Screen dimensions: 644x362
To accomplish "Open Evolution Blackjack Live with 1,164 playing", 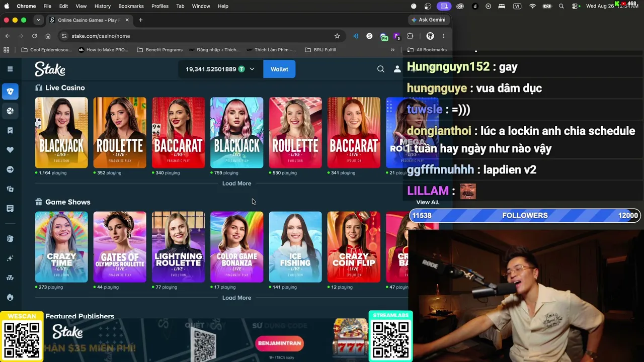I will point(61,133).
